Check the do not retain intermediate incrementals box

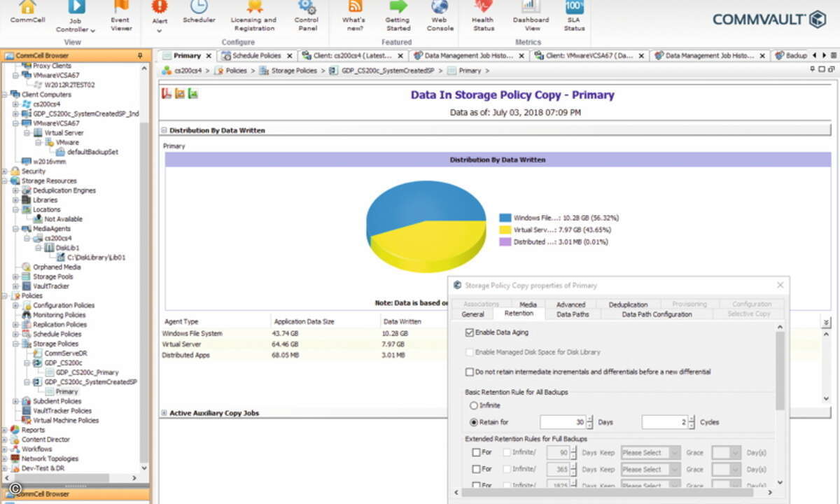[x=470, y=372]
